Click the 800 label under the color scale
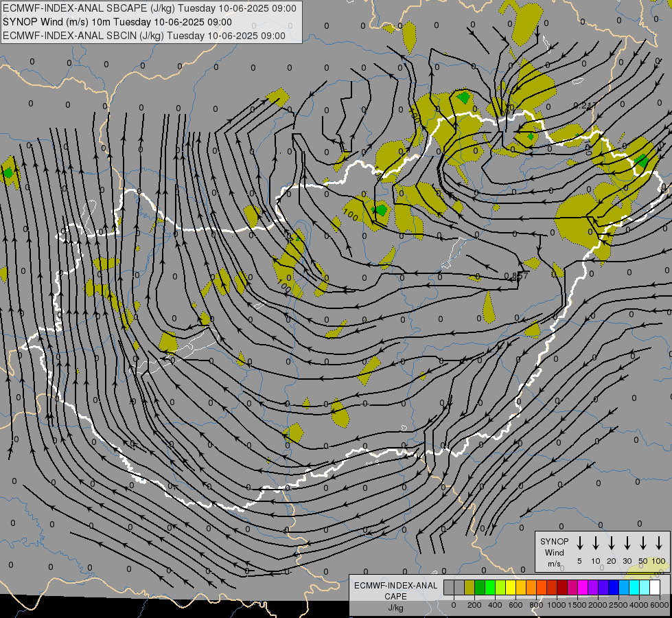 point(536,605)
